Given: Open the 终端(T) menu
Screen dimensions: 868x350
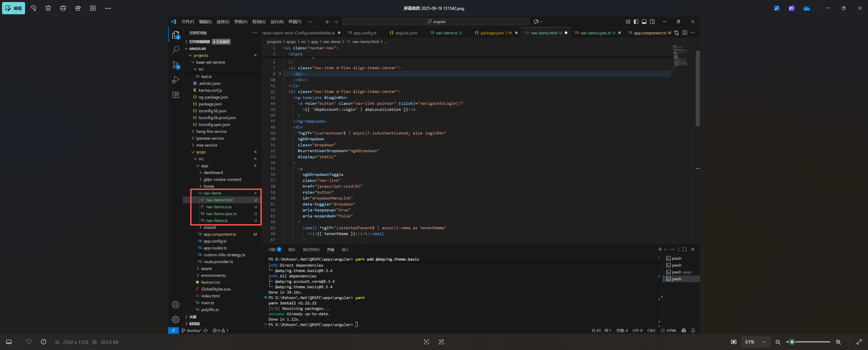Looking at the screenshot, I should point(295,22).
